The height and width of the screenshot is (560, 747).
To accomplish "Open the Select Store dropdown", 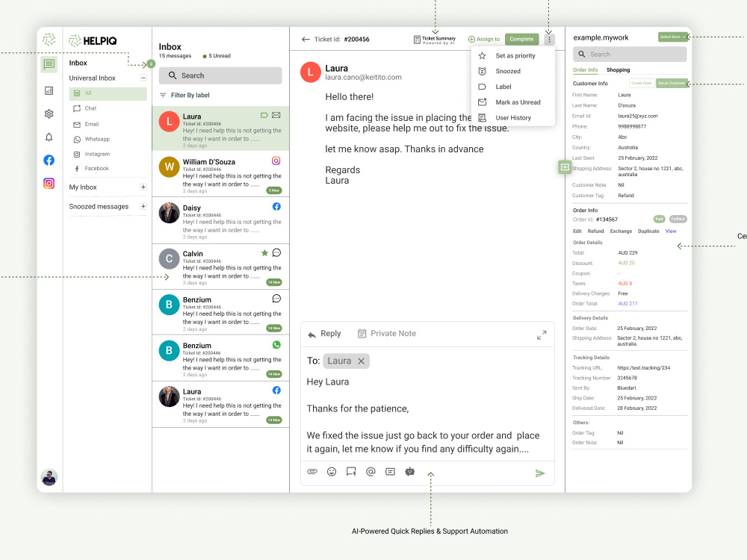I will (673, 37).
